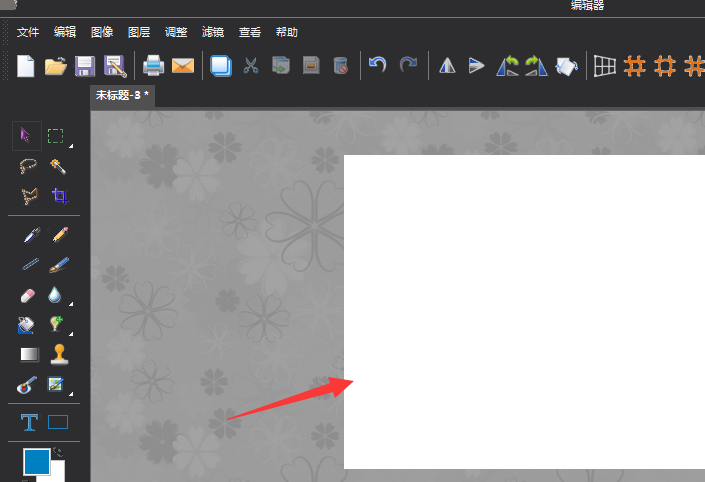Rotate image counter-clockwise
The height and width of the screenshot is (482, 705).
508,66
